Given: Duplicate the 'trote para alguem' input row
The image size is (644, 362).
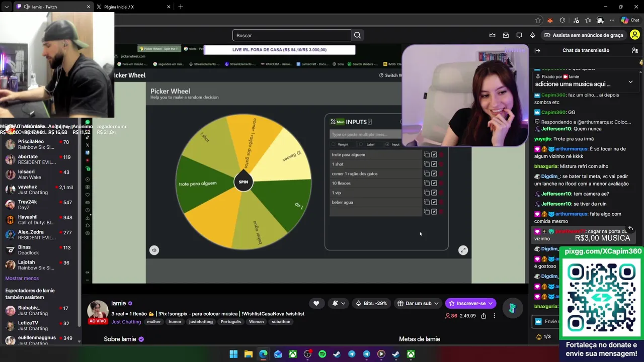Looking at the screenshot, I should point(427,155).
